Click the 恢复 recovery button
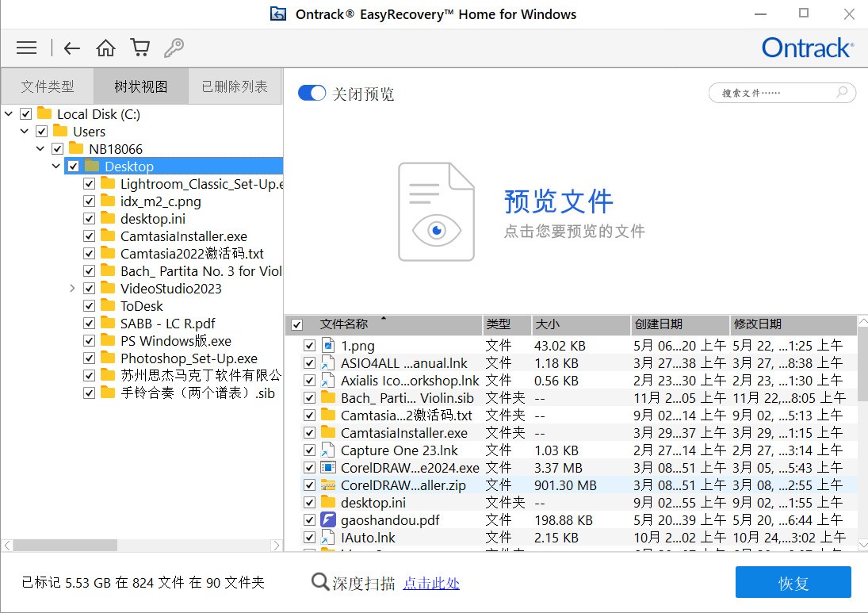Viewport: 868px width, 613px height. [x=793, y=582]
